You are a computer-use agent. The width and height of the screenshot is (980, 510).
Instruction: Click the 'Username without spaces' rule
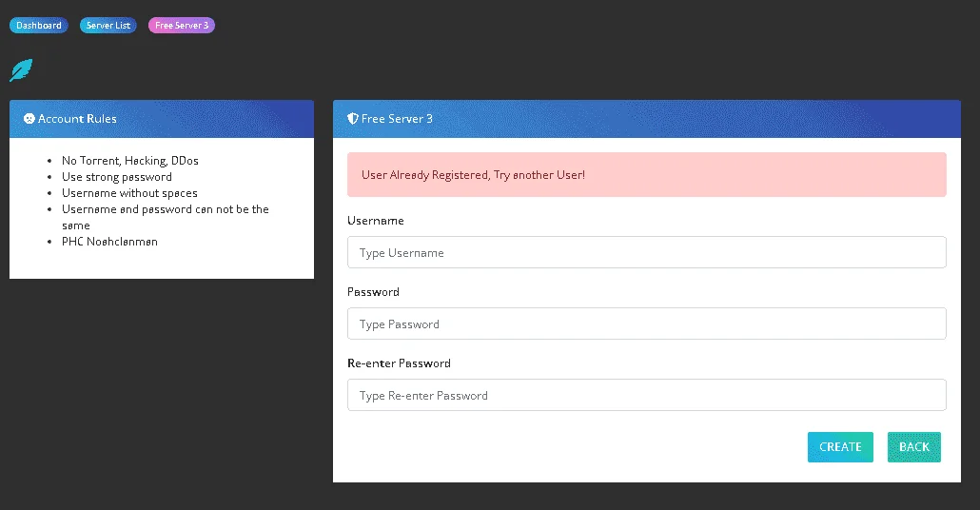point(129,193)
